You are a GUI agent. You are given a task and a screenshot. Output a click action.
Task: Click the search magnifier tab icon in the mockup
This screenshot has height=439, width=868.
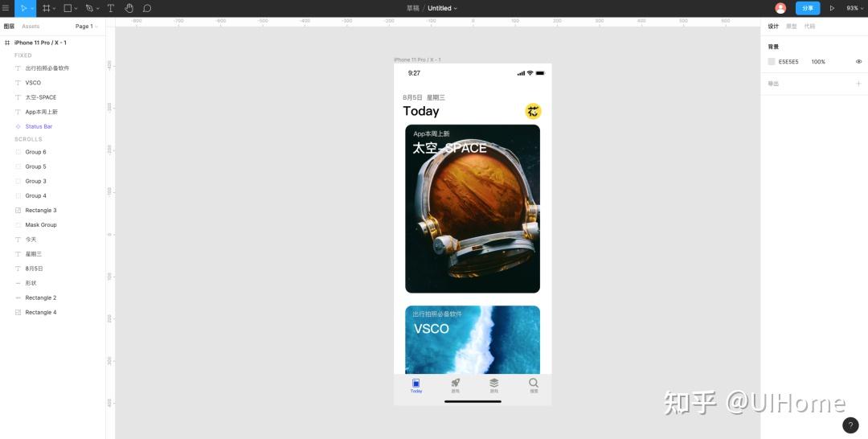[x=534, y=383]
